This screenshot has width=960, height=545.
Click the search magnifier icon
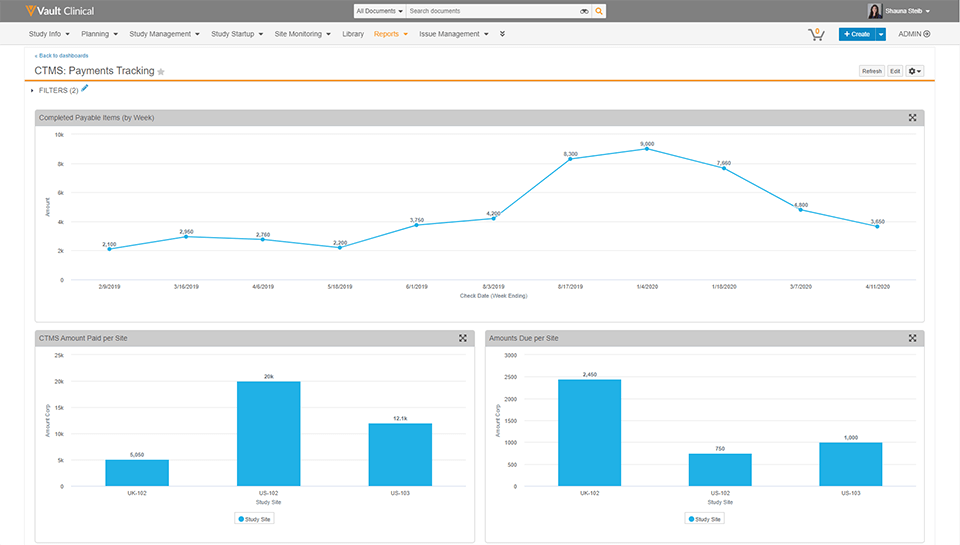(x=600, y=11)
